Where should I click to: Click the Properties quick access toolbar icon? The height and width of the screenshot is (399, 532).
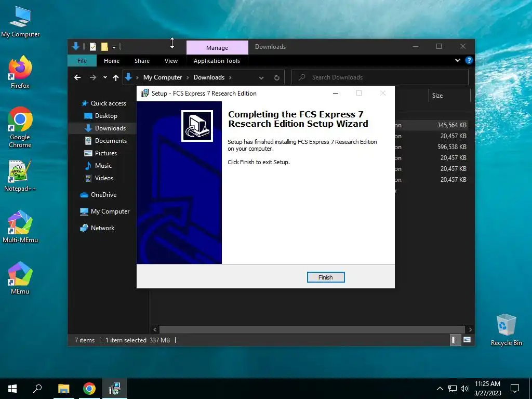pyautogui.click(x=93, y=46)
